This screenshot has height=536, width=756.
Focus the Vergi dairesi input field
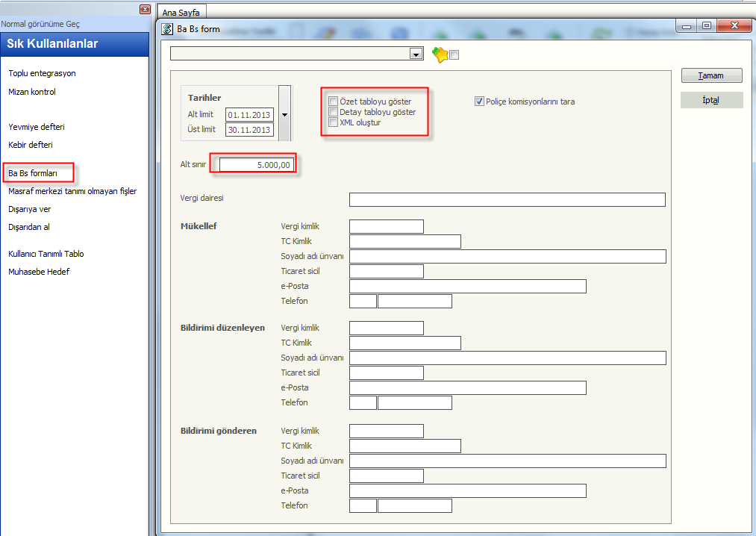507,199
